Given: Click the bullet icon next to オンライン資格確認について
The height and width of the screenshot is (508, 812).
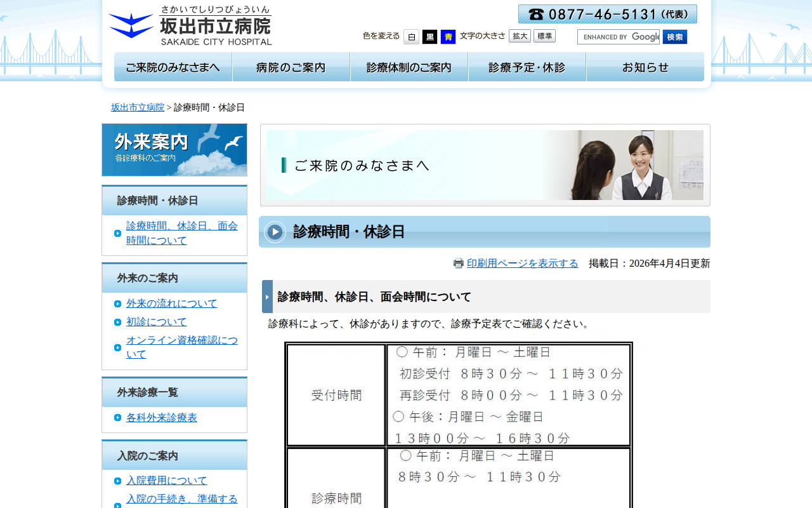Looking at the screenshot, I should [x=118, y=347].
